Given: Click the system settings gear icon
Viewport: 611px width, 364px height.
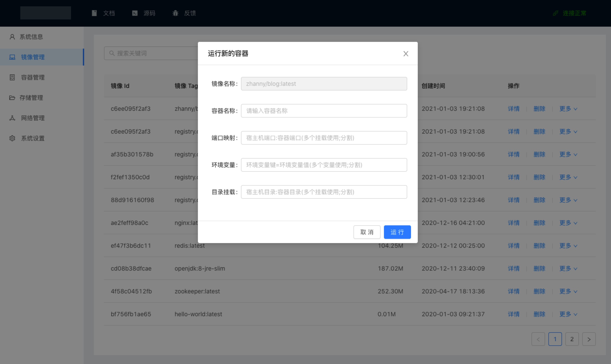Looking at the screenshot, I should tap(12, 138).
